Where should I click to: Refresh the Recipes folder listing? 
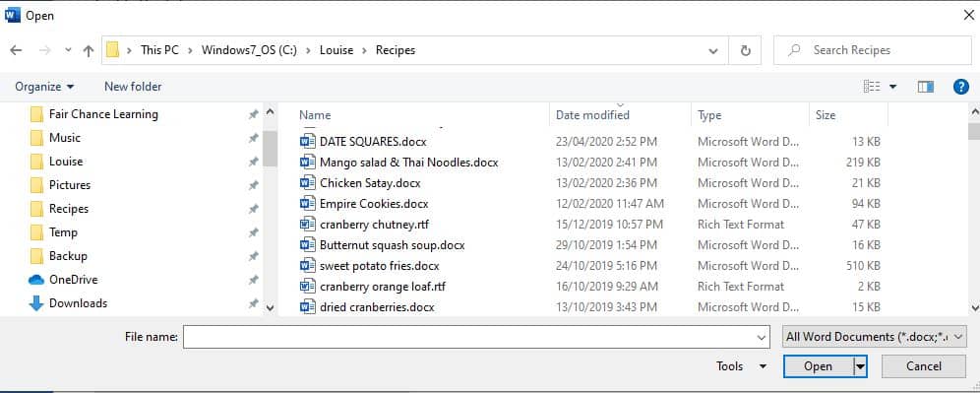[x=745, y=50]
